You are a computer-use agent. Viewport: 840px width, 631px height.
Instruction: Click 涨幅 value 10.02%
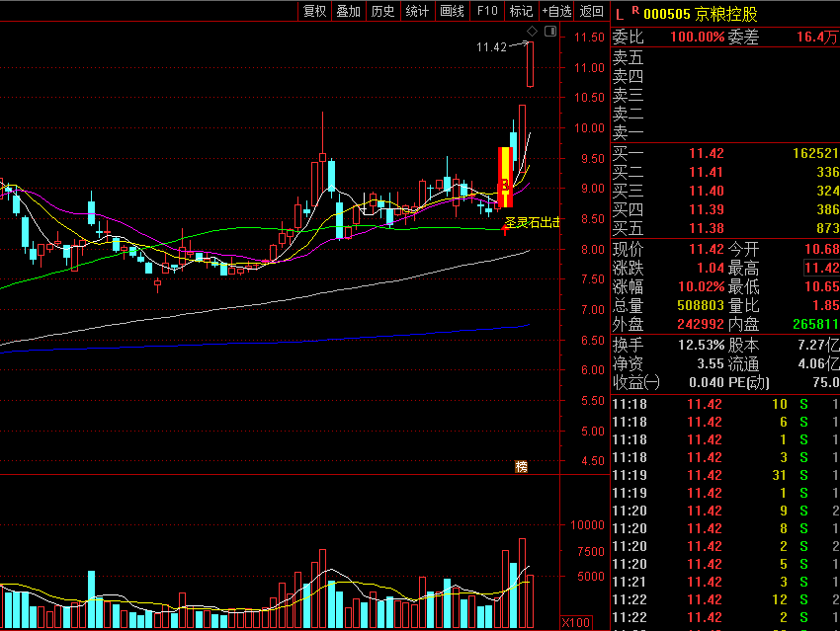(x=702, y=287)
